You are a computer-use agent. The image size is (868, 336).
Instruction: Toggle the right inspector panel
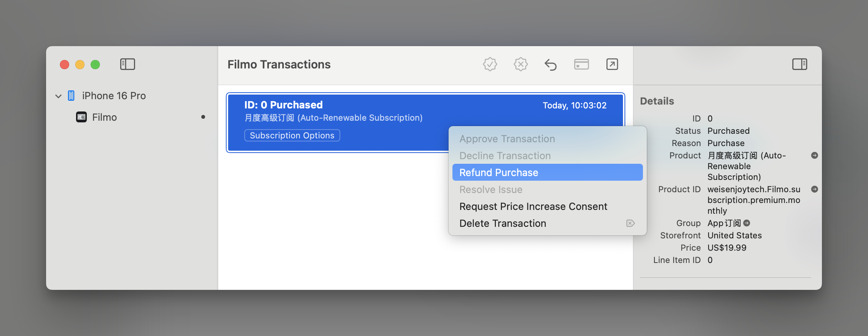click(800, 64)
